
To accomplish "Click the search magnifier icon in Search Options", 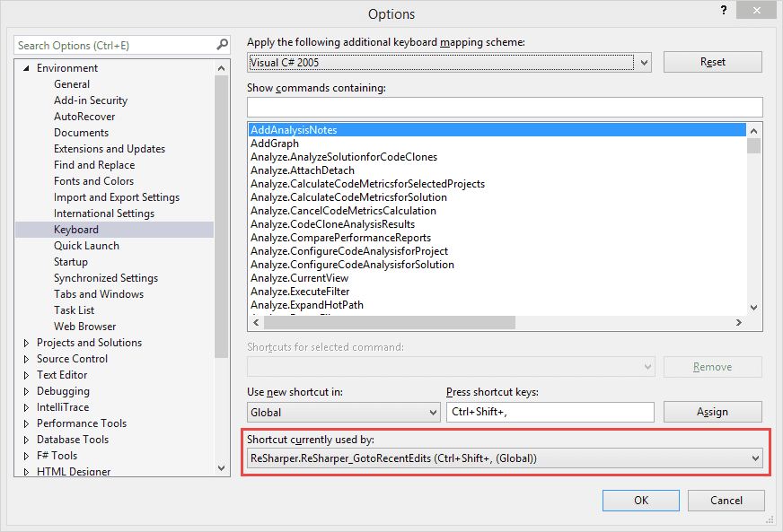I will [222, 45].
